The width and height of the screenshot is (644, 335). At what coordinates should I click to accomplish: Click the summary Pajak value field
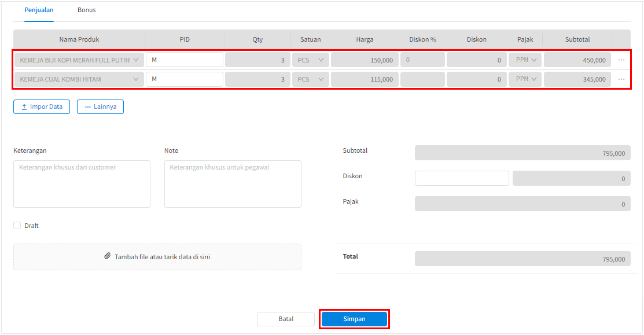(523, 204)
